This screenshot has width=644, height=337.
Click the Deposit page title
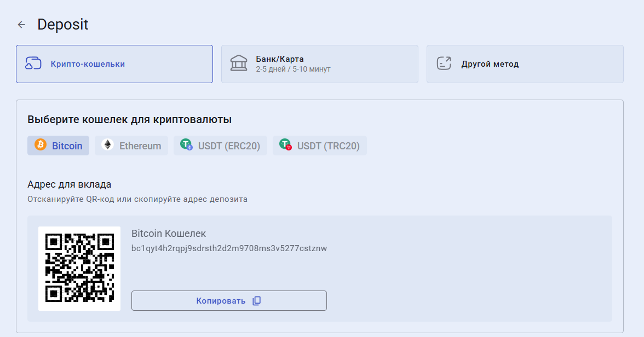62,24
